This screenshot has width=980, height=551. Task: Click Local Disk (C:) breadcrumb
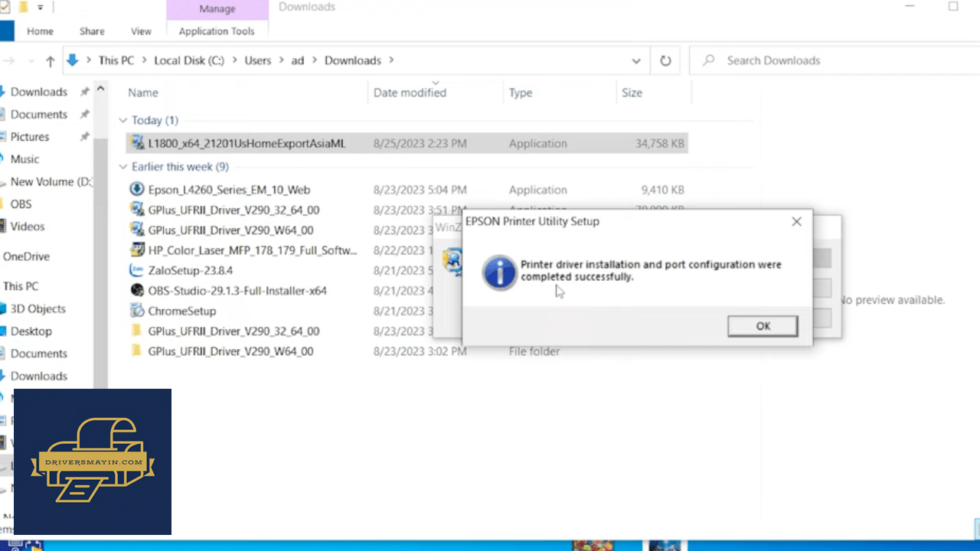[189, 60]
